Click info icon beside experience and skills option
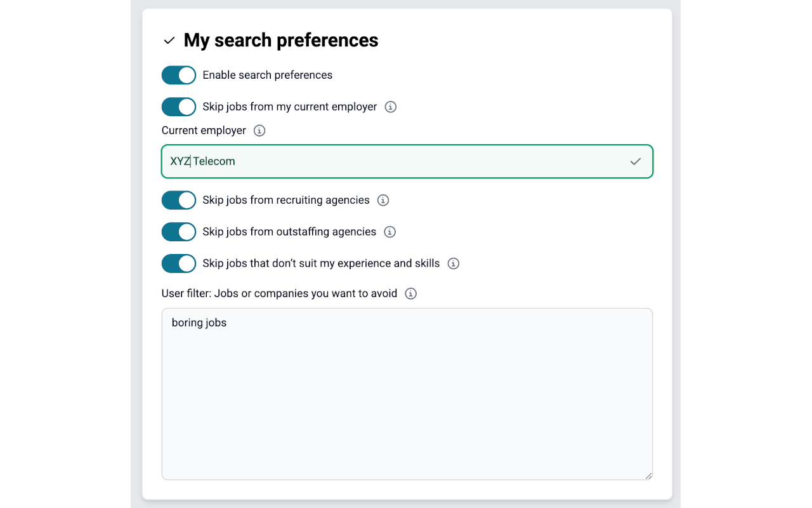The image size is (812, 508). point(454,264)
